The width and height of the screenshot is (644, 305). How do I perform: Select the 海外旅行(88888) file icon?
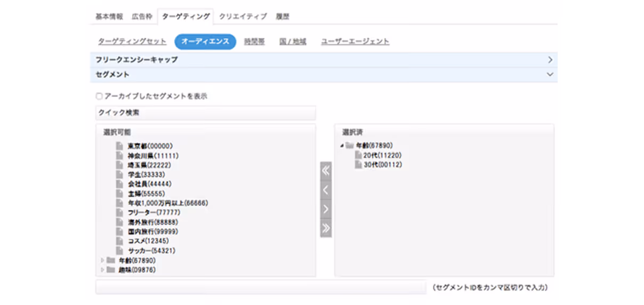(x=120, y=222)
